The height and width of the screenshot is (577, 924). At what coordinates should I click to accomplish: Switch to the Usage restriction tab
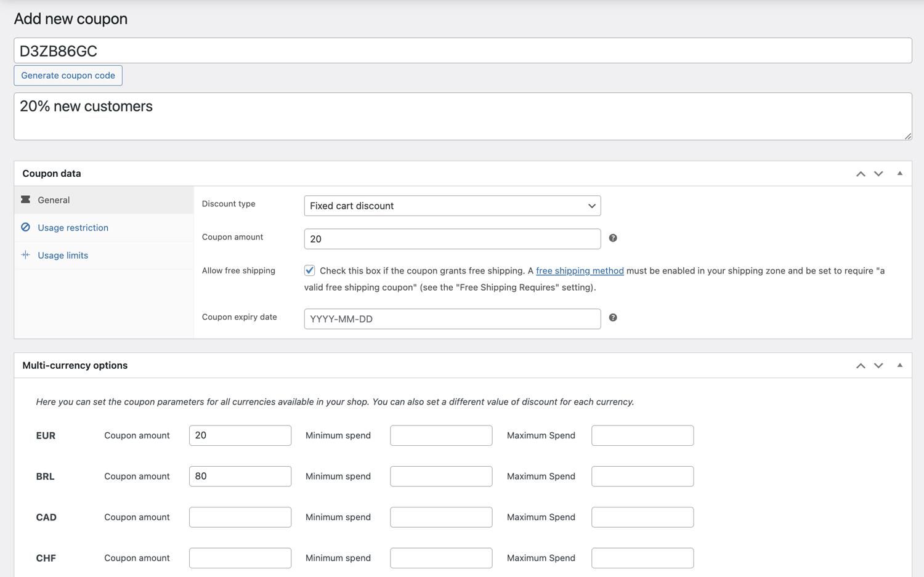73,228
